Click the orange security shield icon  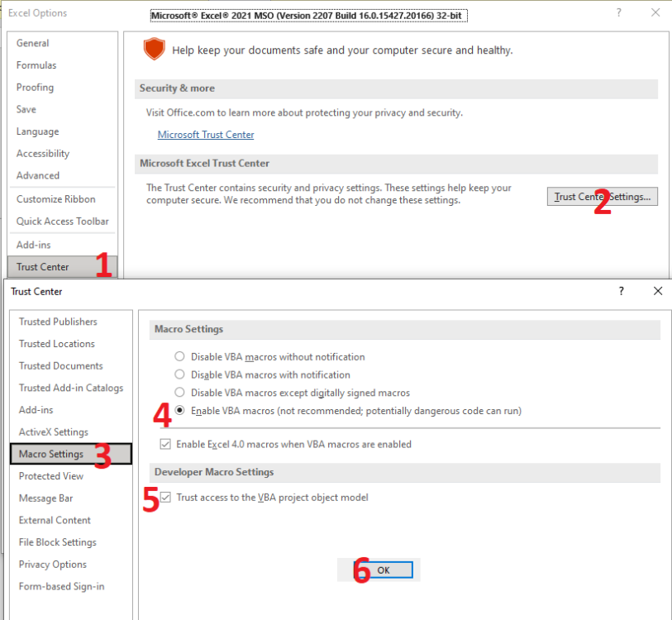click(155, 49)
